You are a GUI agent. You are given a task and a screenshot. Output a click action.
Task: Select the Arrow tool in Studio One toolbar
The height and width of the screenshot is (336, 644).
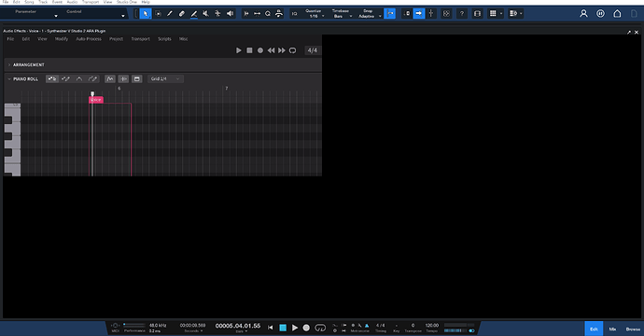tap(146, 14)
